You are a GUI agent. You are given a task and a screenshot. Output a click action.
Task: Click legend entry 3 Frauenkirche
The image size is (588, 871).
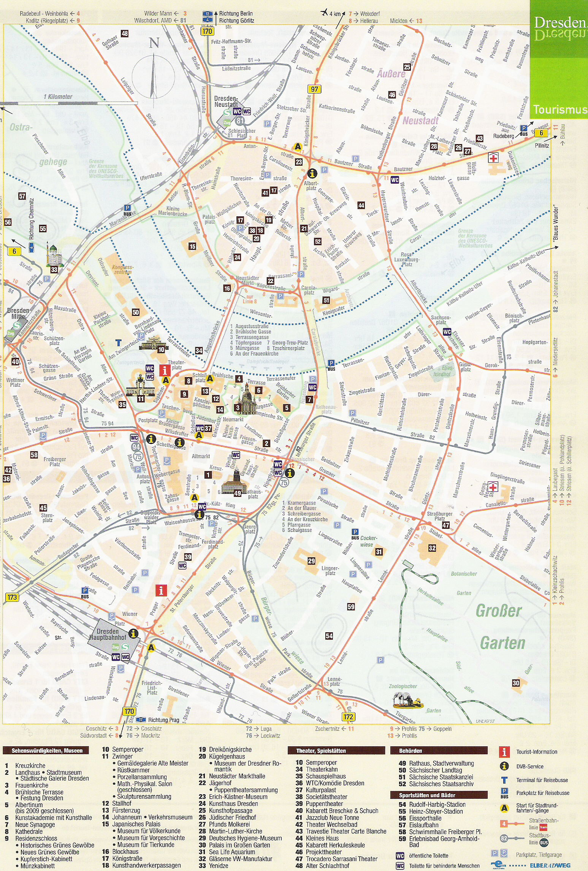pos(27,785)
